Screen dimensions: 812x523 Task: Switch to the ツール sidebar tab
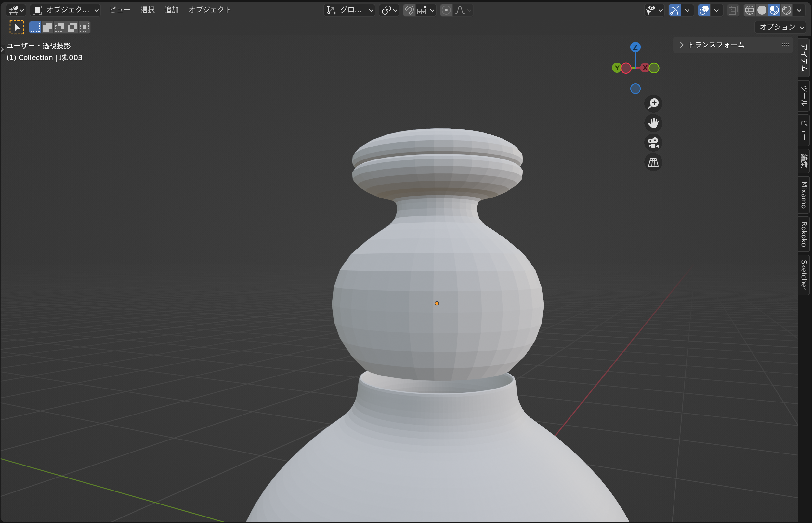click(x=804, y=96)
